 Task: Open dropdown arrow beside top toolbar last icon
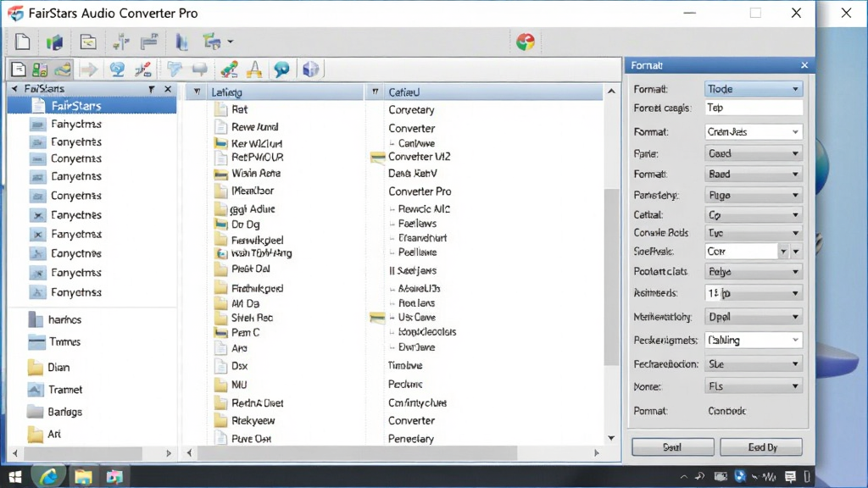[x=231, y=42]
